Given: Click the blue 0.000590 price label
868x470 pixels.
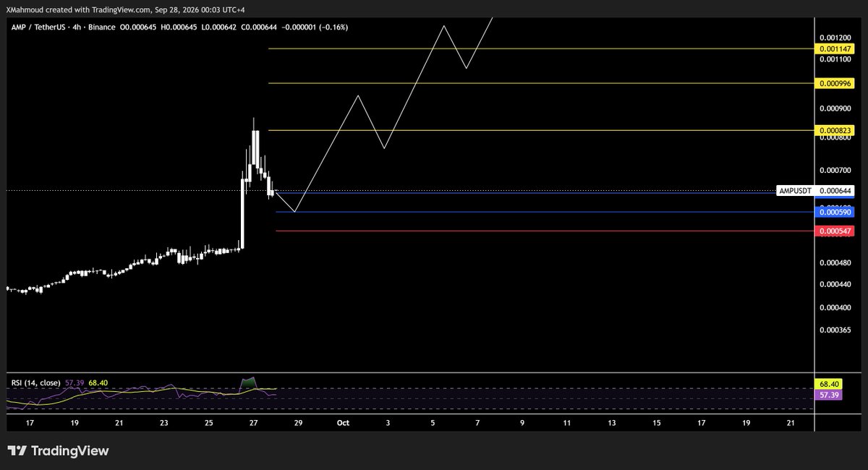Looking at the screenshot, I should click(x=835, y=212).
